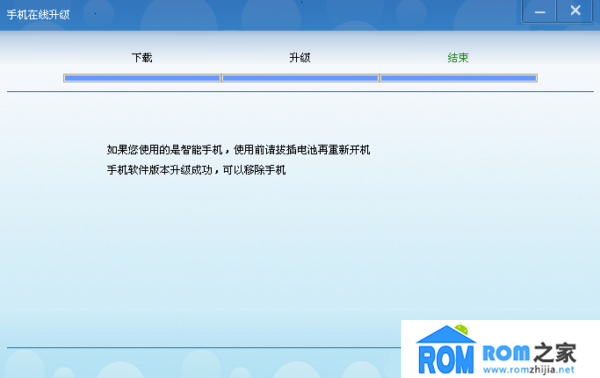Viewport: 600px width, 378px height.
Task: Select the 下载 step label
Action: click(142, 58)
